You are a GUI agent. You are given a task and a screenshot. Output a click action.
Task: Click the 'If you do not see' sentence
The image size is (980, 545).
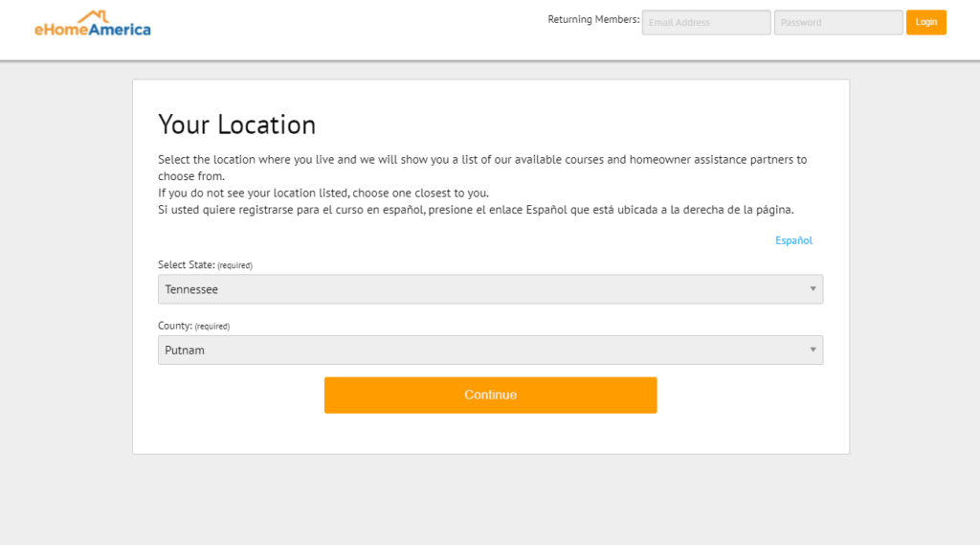[323, 193]
